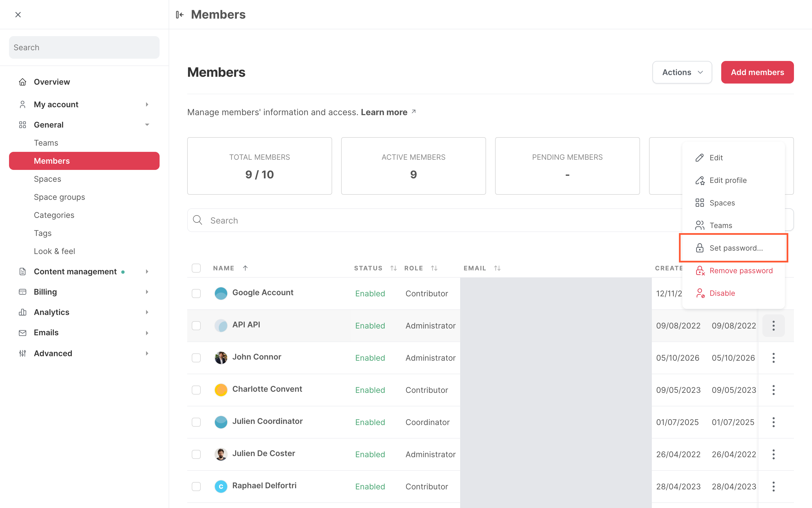Collapse sidebar using the Members header icon
Viewport: 812px width, 508px height.
180,14
